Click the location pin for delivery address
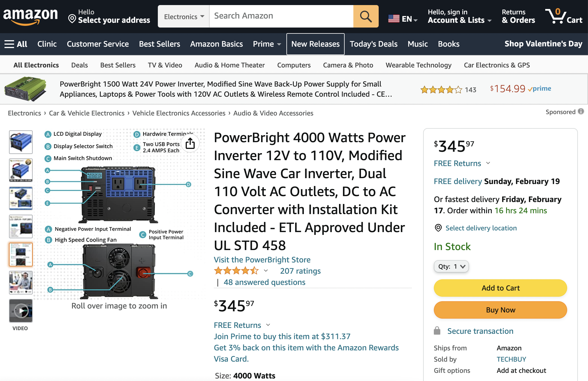Image resolution: width=588 pixels, height=381 pixels. click(72, 19)
